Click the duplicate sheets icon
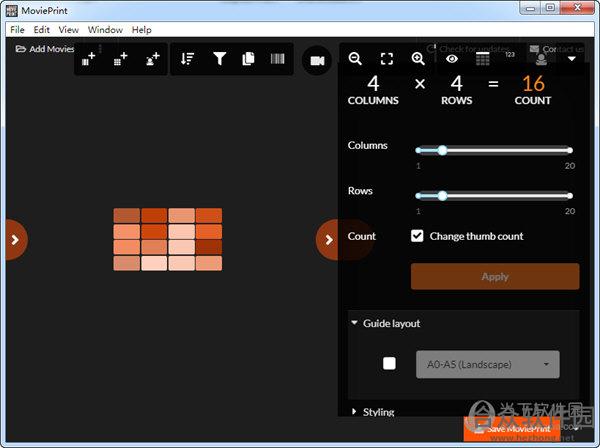600x448 pixels. [248, 59]
